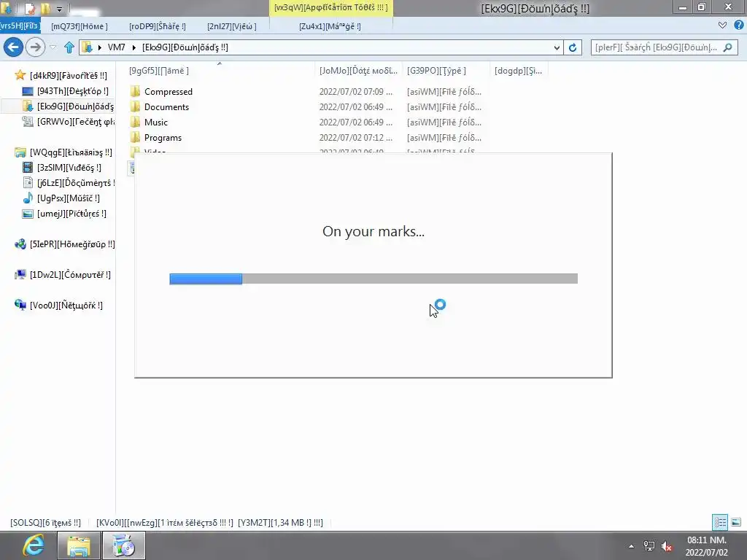The width and height of the screenshot is (747, 560).
Task: Open the File tab
Action: [x=20, y=26]
